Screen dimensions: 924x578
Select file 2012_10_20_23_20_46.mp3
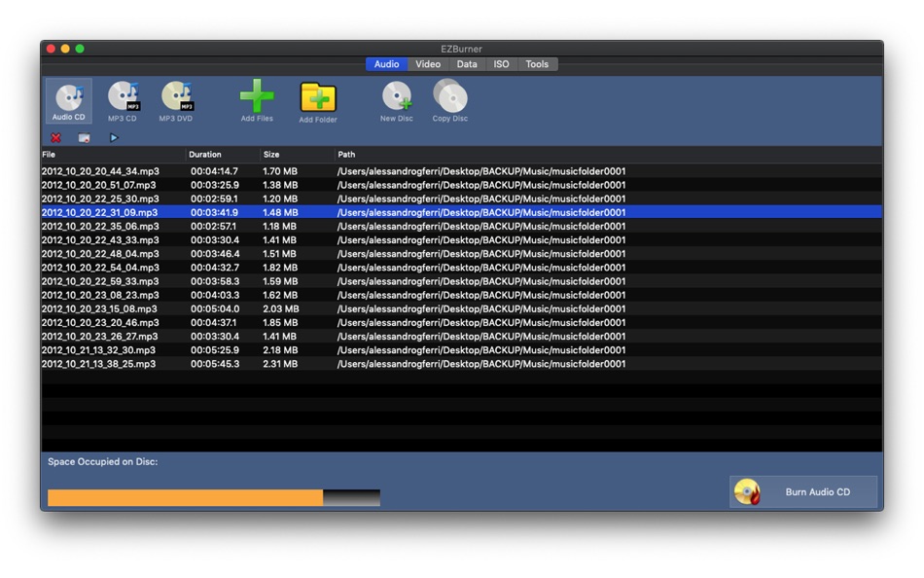100,323
